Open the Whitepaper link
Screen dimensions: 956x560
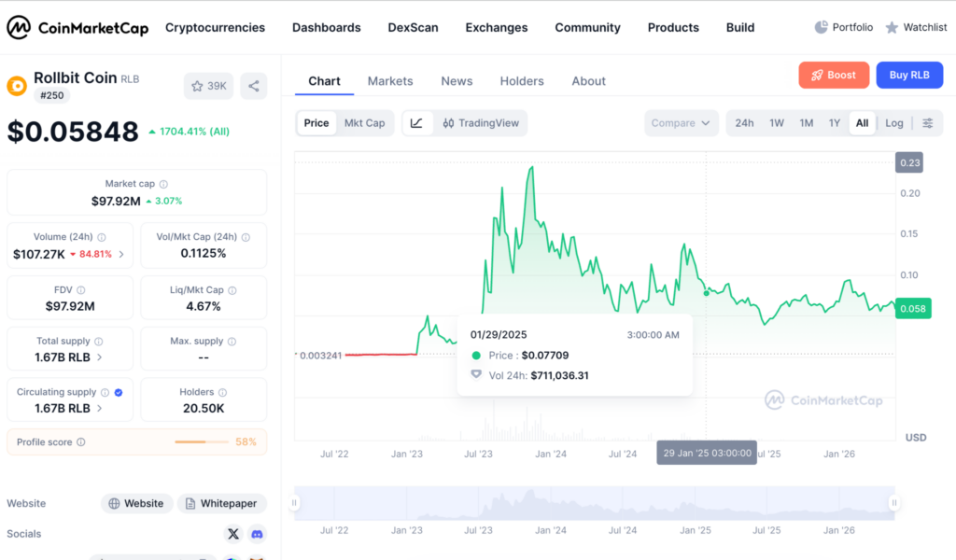tap(222, 503)
